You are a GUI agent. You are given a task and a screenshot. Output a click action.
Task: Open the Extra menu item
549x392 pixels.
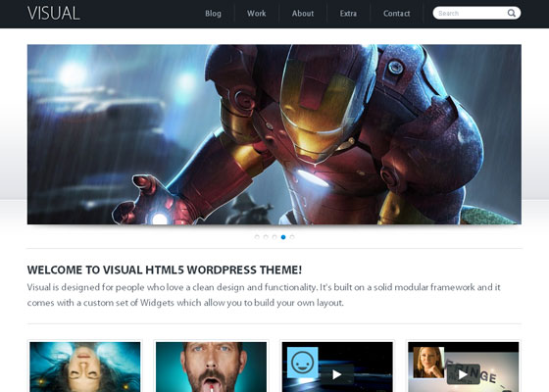coord(348,14)
